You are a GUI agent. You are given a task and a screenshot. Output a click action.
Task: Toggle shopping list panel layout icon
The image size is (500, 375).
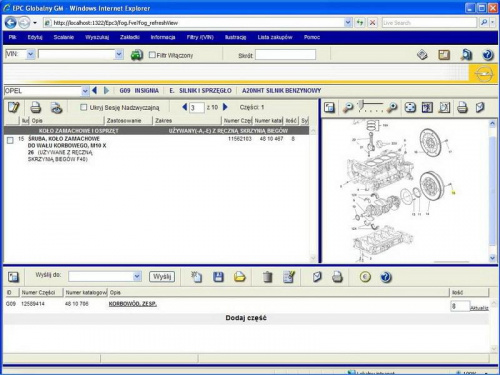tap(13, 277)
